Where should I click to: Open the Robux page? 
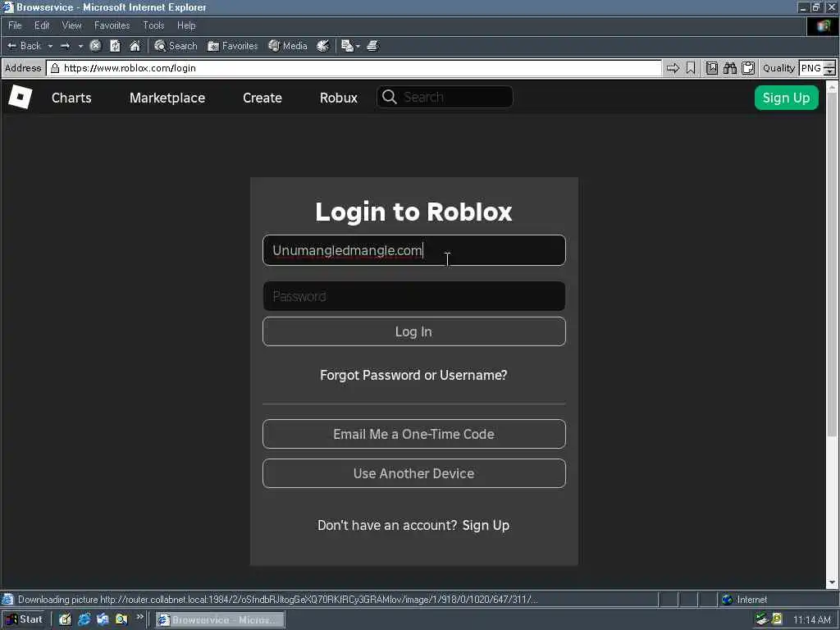click(339, 98)
